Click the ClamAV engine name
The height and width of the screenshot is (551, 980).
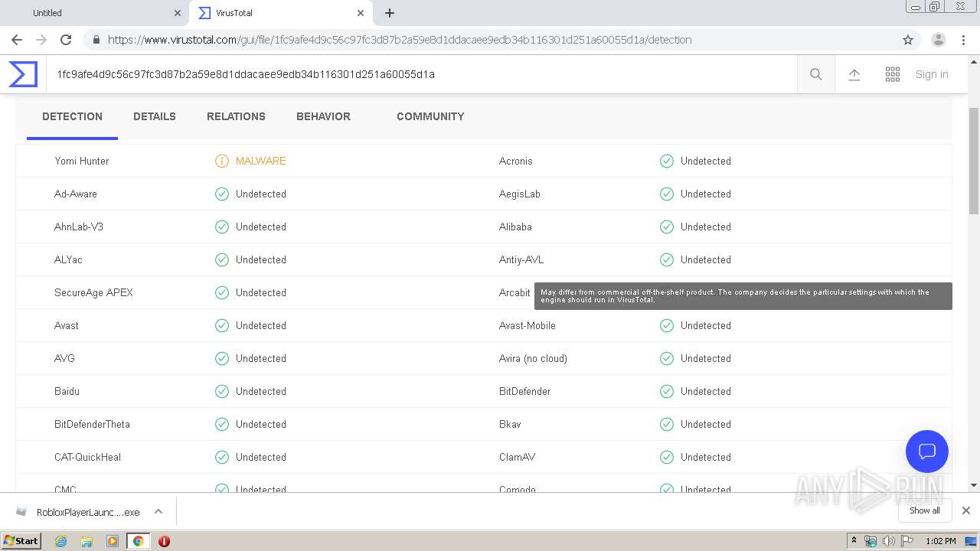click(517, 457)
